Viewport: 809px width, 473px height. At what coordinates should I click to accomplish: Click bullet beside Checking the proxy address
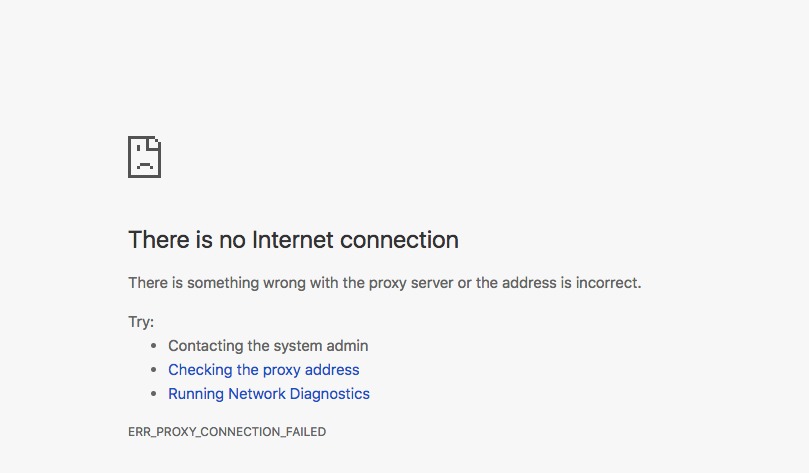point(153,370)
